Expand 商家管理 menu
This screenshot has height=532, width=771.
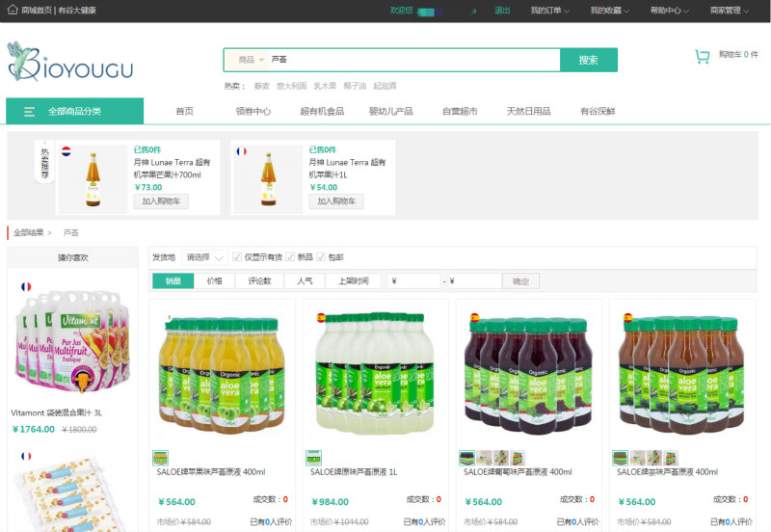pos(730,11)
